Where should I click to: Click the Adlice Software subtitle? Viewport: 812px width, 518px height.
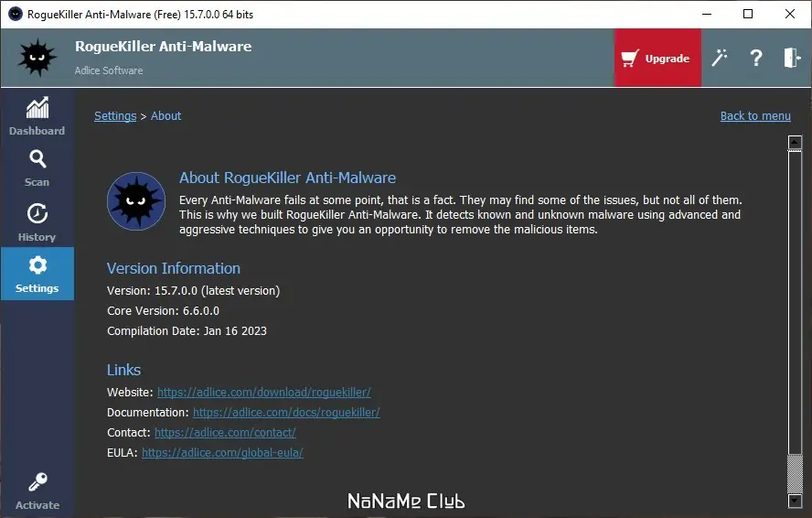point(109,70)
